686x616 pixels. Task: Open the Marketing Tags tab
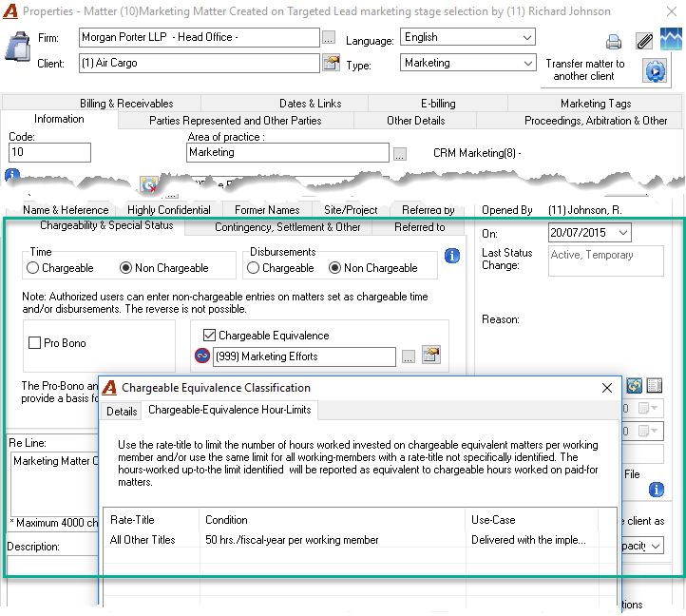pos(596,104)
